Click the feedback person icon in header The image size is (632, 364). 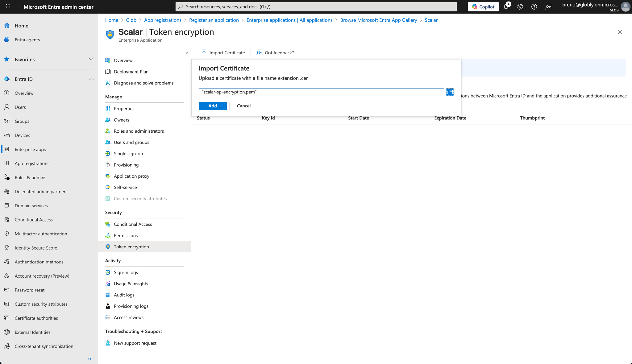pyautogui.click(x=548, y=7)
